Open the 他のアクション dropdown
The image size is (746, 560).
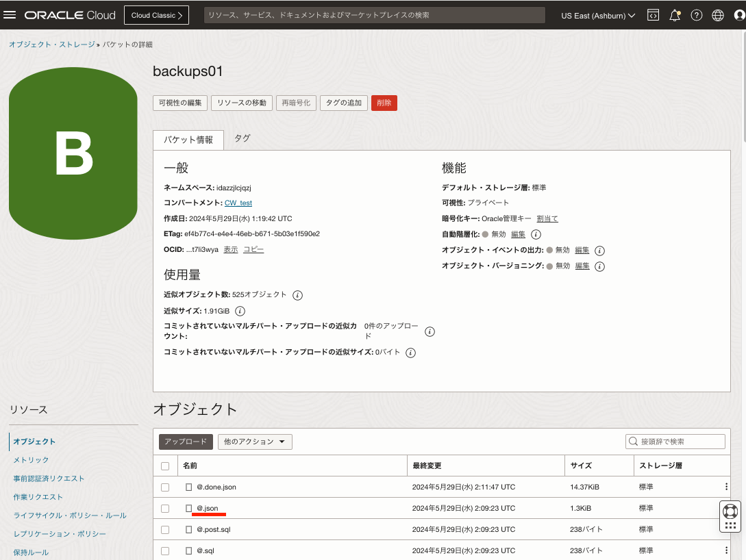coord(255,442)
